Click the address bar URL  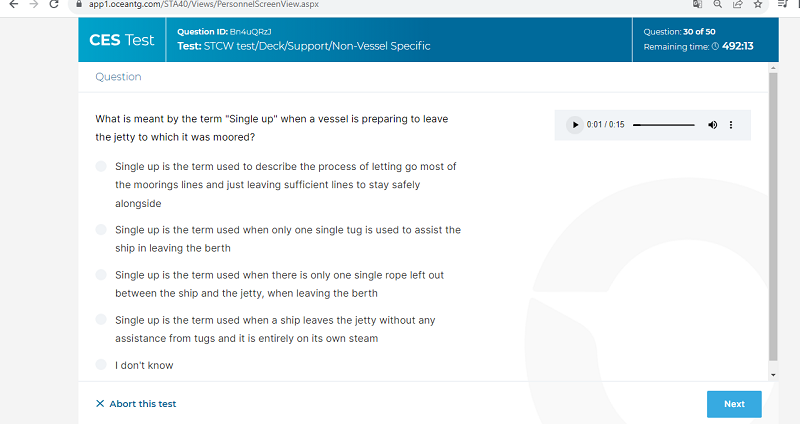pyautogui.click(x=204, y=4)
